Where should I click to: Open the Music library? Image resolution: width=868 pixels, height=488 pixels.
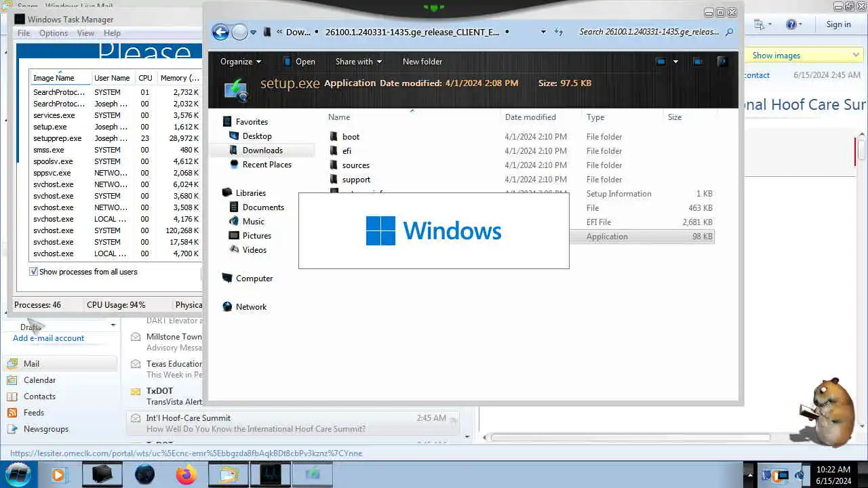(x=254, y=222)
